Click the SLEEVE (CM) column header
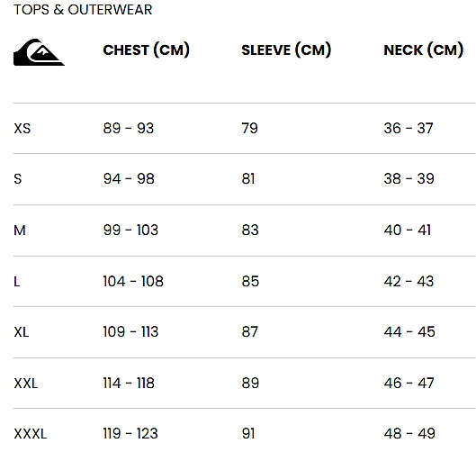 pyautogui.click(x=286, y=50)
